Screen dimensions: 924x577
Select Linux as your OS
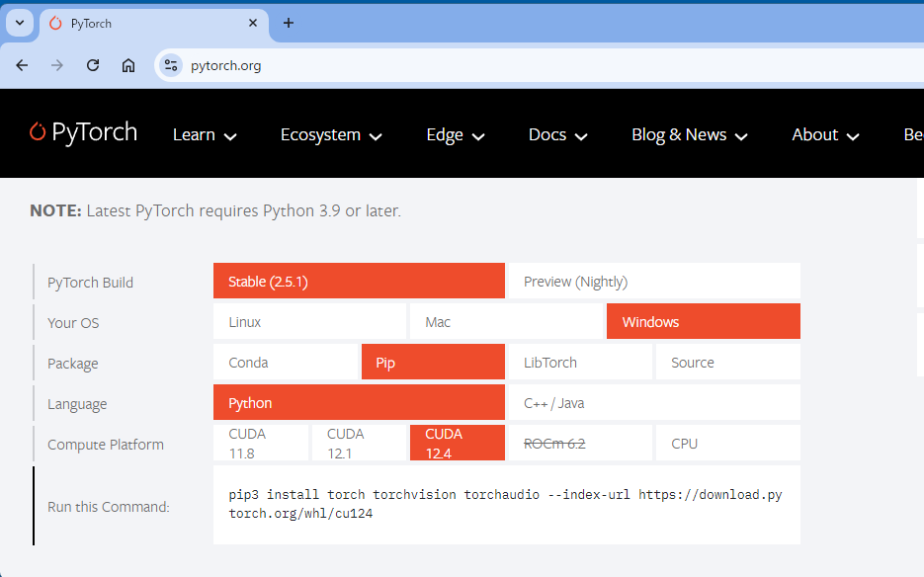pyautogui.click(x=309, y=322)
